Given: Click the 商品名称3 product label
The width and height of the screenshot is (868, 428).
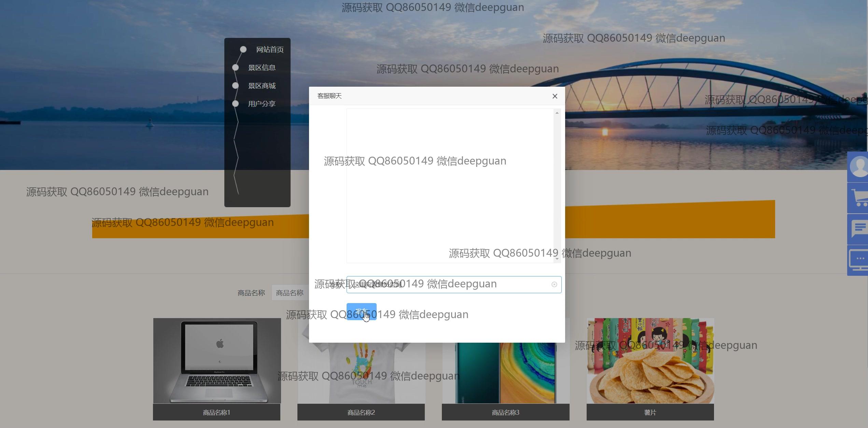Looking at the screenshot, I should 505,412.
